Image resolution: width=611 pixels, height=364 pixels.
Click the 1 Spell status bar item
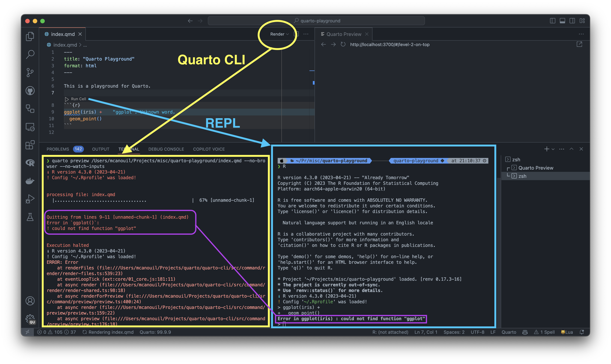tap(544, 332)
